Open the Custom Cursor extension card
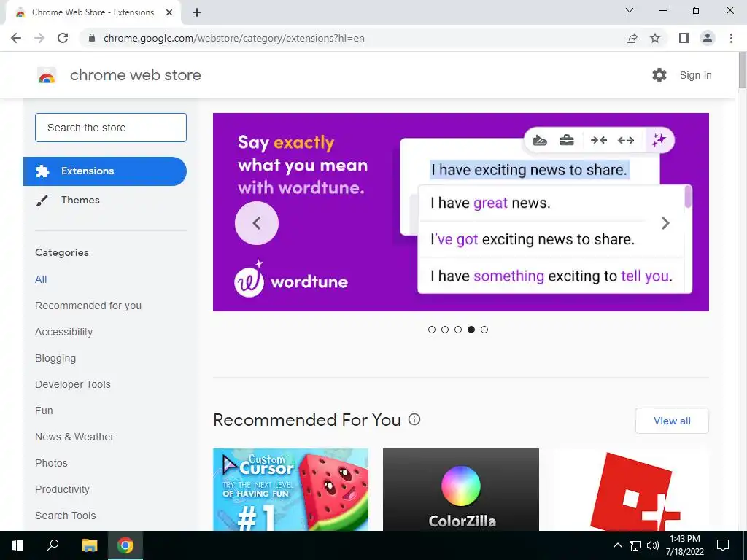This screenshot has width=747, height=560. (290, 489)
